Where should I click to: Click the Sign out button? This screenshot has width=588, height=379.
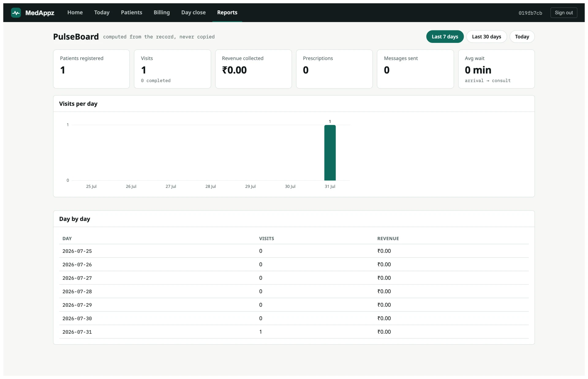point(563,13)
